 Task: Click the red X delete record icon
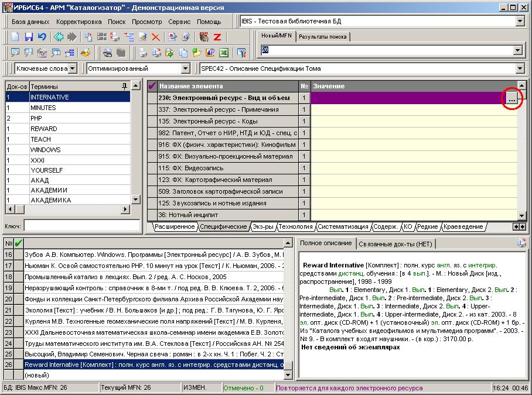pos(156,37)
